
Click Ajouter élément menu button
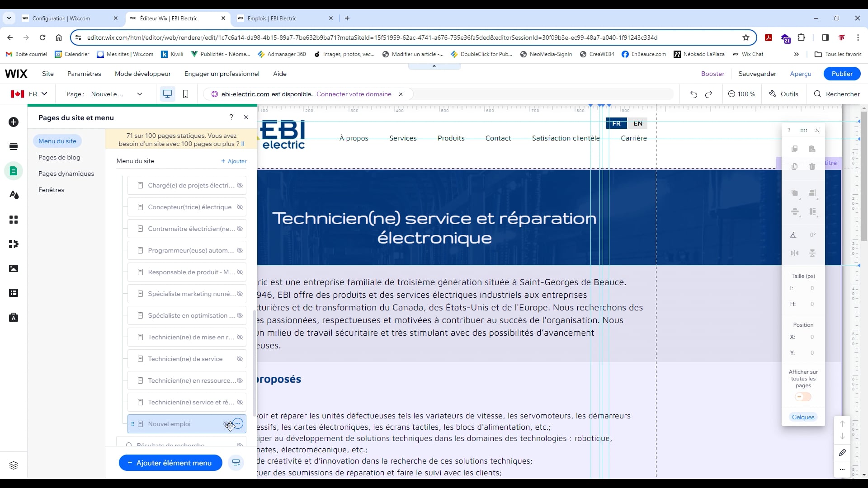tap(170, 463)
